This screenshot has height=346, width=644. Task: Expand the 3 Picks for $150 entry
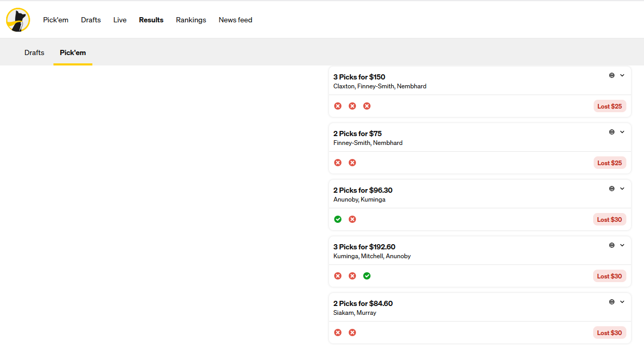(x=622, y=75)
